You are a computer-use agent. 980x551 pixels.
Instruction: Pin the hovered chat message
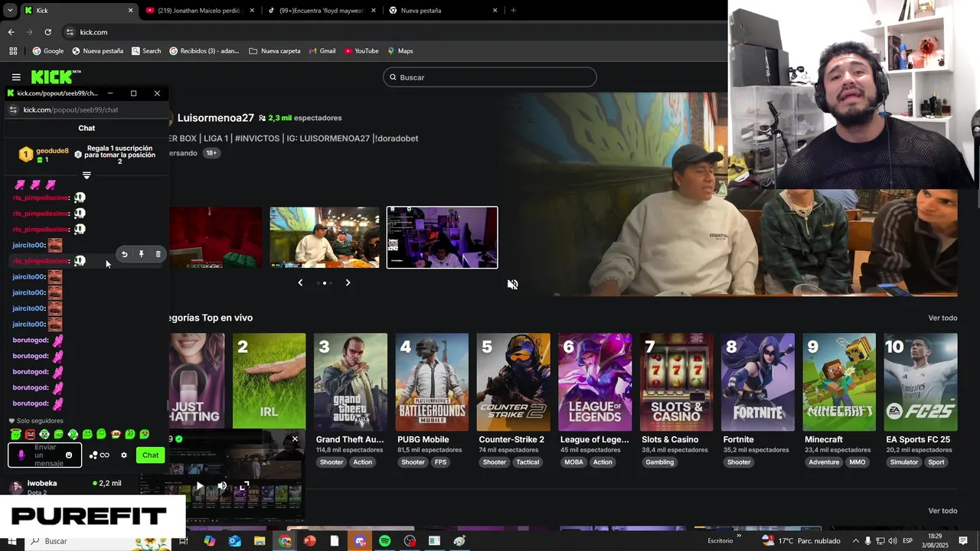click(141, 254)
